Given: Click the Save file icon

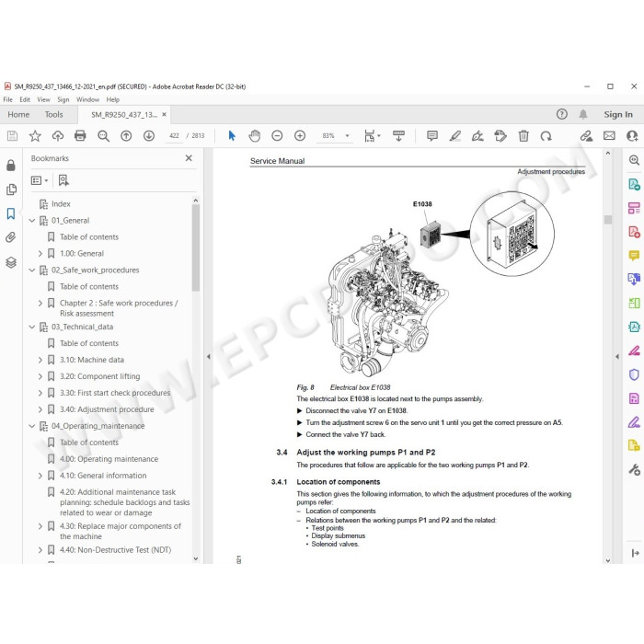Looking at the screenshot, I should [x=12, y=136].
